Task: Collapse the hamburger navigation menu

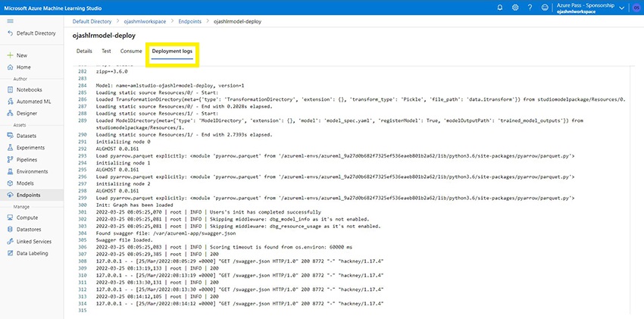Action: [11, 21]
